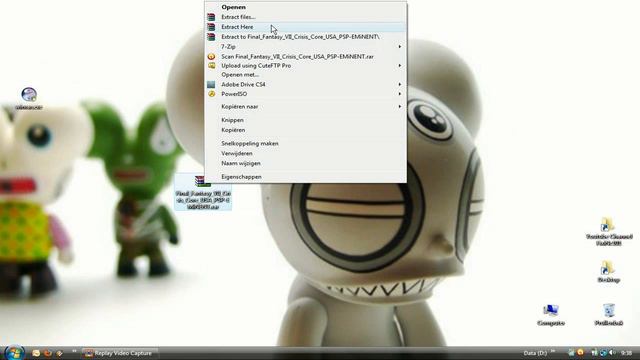
Task: Choose Snelkoppeling maken menu entry
Action: coord(305,143)
